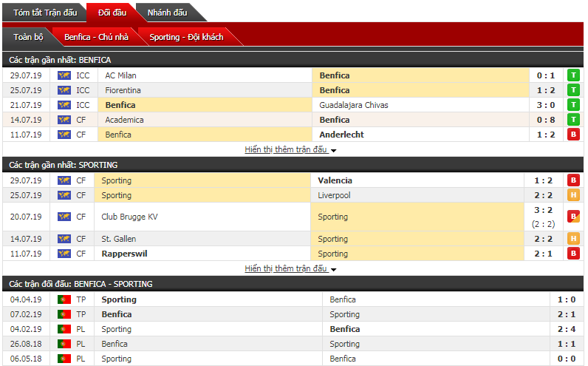
Task: Show more matches under Sporting recent games
Action: 290,268
